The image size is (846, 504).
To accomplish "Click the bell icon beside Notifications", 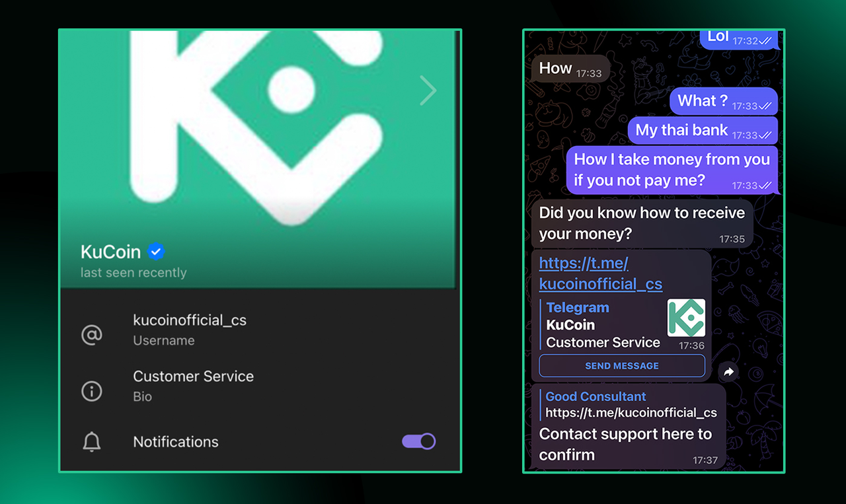I will (92, 442).
